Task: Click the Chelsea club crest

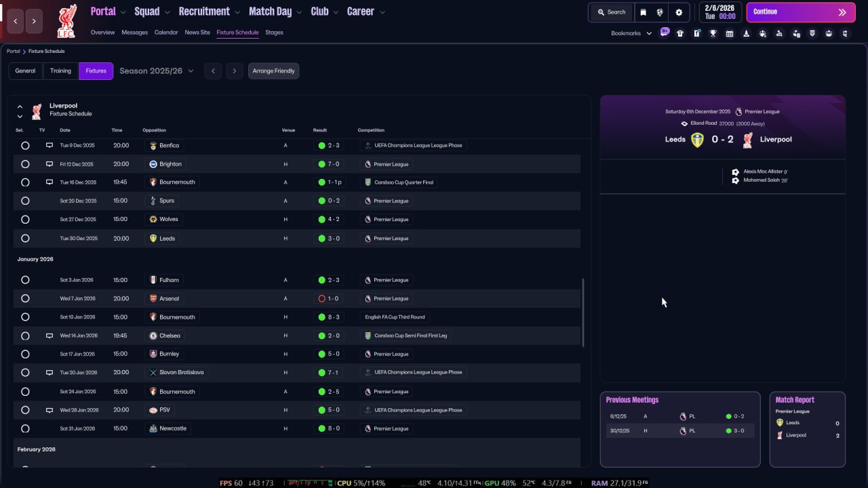Action: coord(153,335)
